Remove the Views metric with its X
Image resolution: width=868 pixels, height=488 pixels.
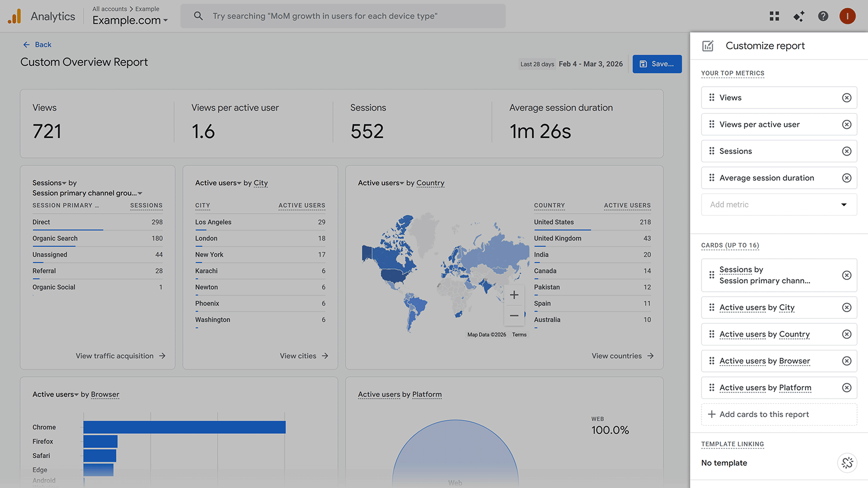click(847, 98)
